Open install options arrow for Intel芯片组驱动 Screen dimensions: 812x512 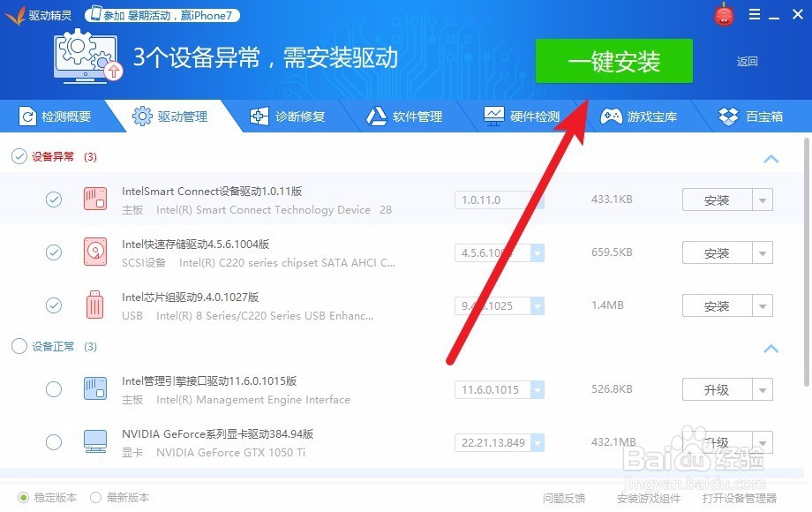(x=763, y=305)
